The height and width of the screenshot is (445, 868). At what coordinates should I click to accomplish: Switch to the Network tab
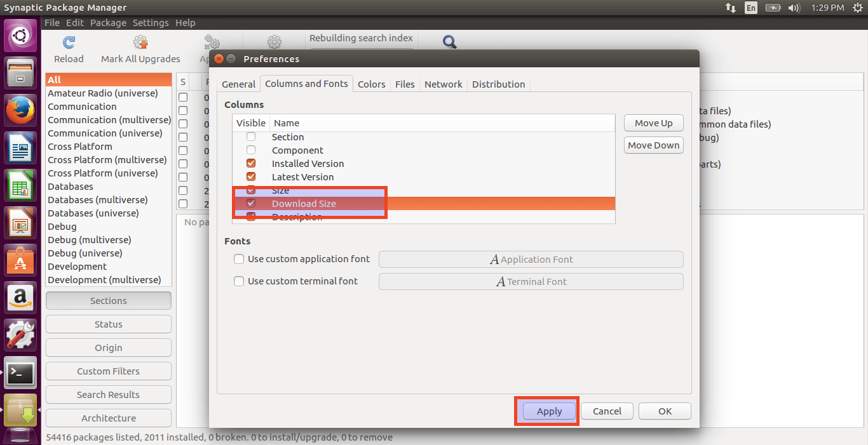coord(443,84)
